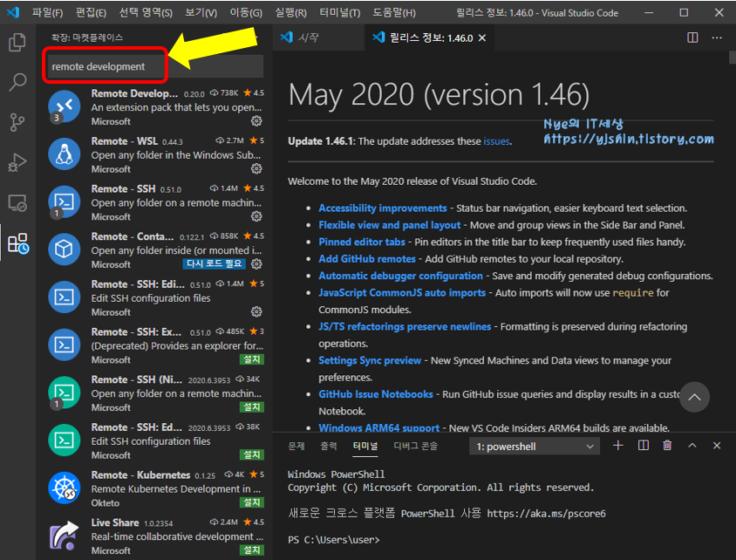
Task: Maximize the panel with up chevron
Action: pos(692,446)
